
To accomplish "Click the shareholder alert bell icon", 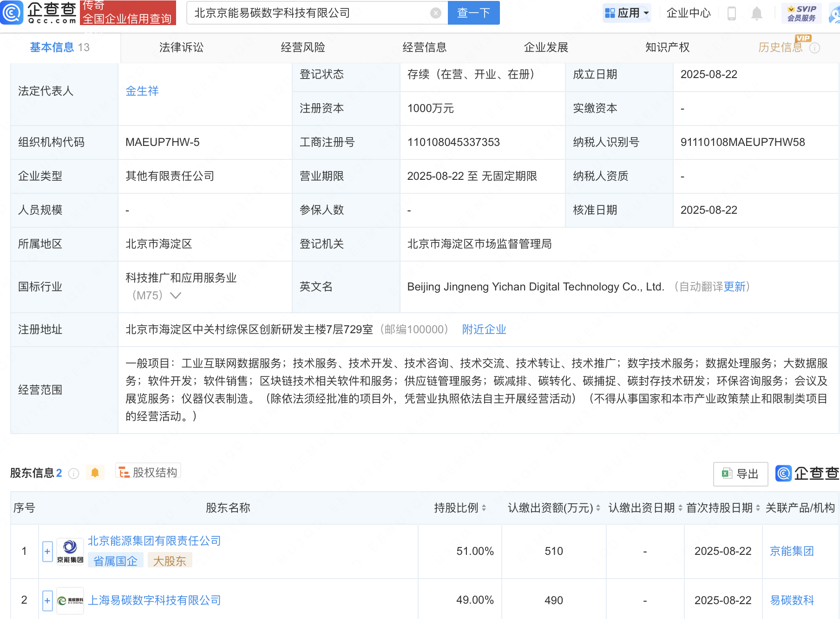I will click(95, 473).
